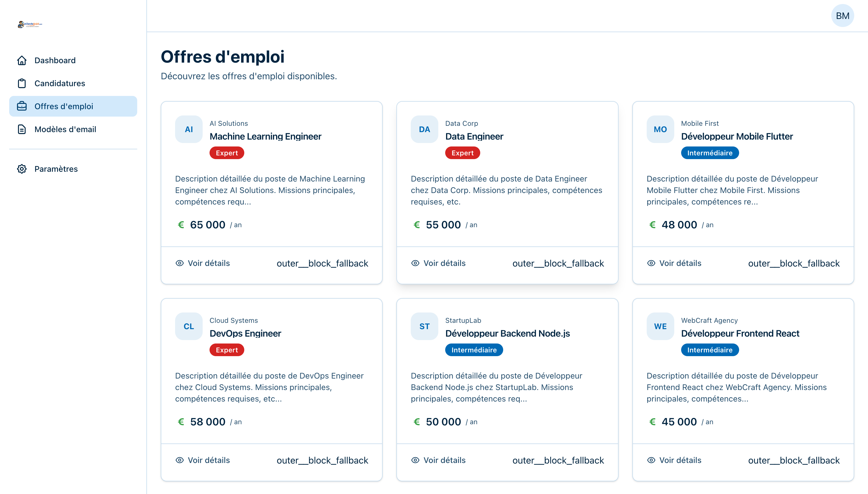
Task: Select the Expert badge on Data Engineer card
Action: point(462,153)
